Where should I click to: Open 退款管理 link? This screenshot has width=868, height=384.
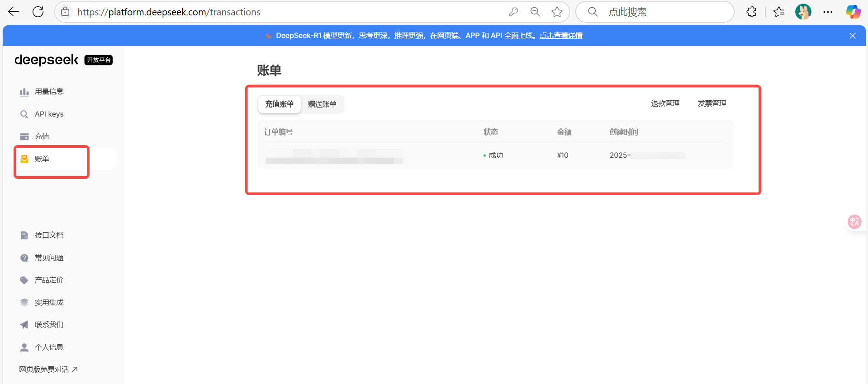click(x=665, y=103)
